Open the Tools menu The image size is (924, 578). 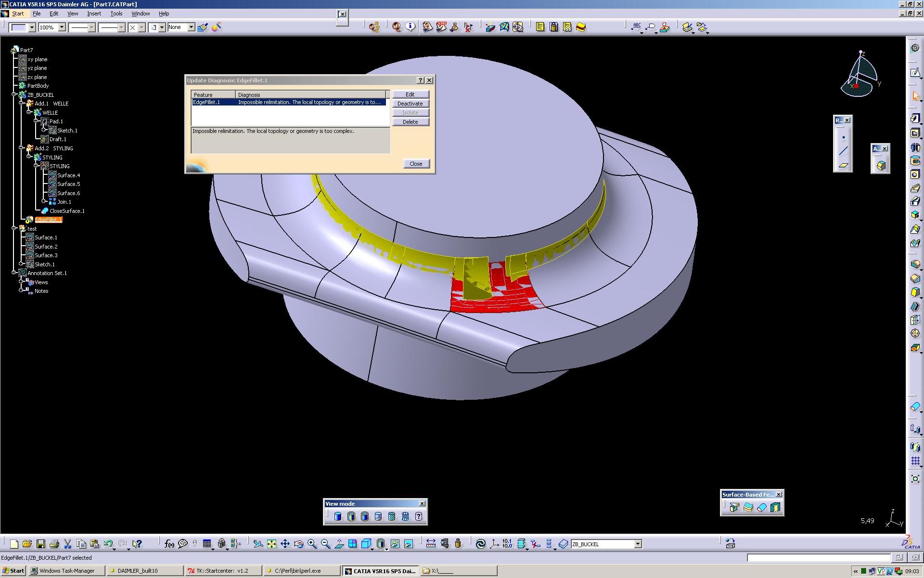[116, 13]
